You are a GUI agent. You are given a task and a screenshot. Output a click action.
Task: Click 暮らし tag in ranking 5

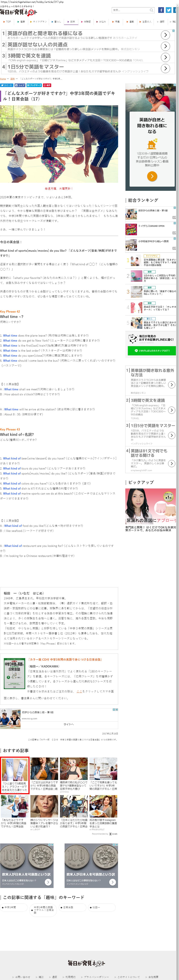coord(150,319)
